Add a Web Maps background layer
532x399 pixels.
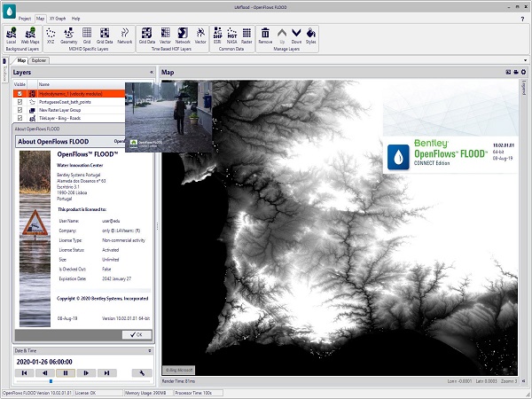(30, 35)
